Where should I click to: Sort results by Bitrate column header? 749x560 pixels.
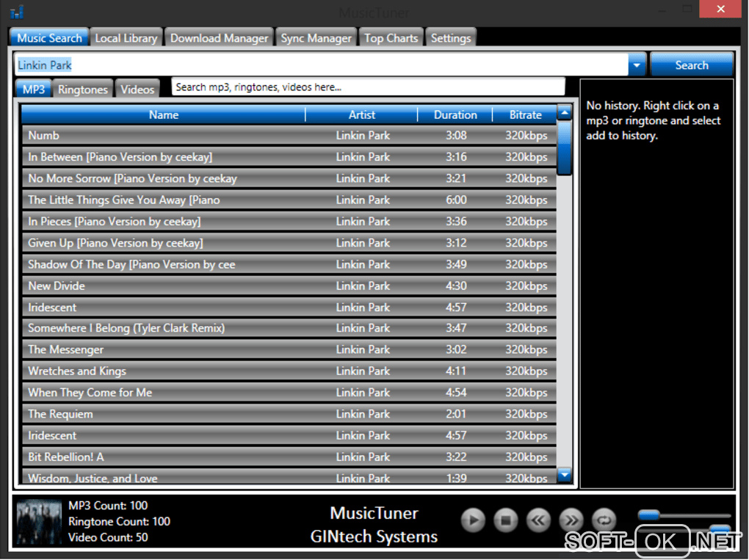point(525,114)
